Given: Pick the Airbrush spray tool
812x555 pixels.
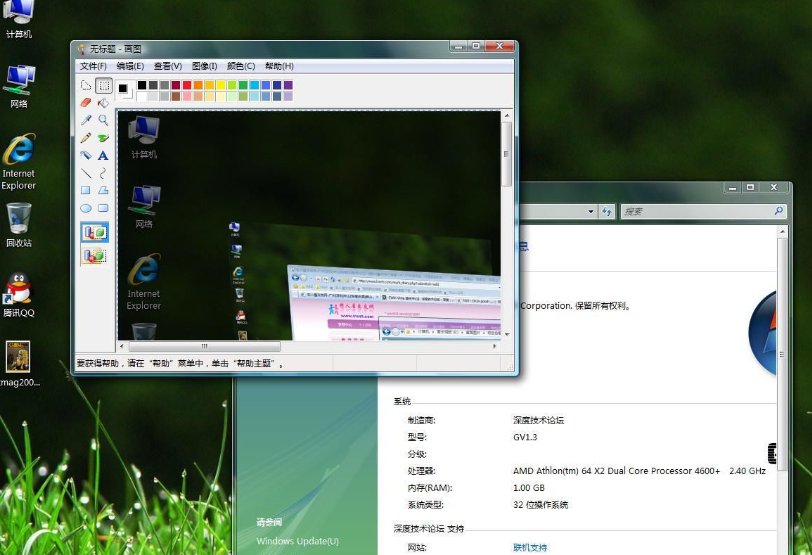Looking at the screenshot, I should [x=86, y=155].
